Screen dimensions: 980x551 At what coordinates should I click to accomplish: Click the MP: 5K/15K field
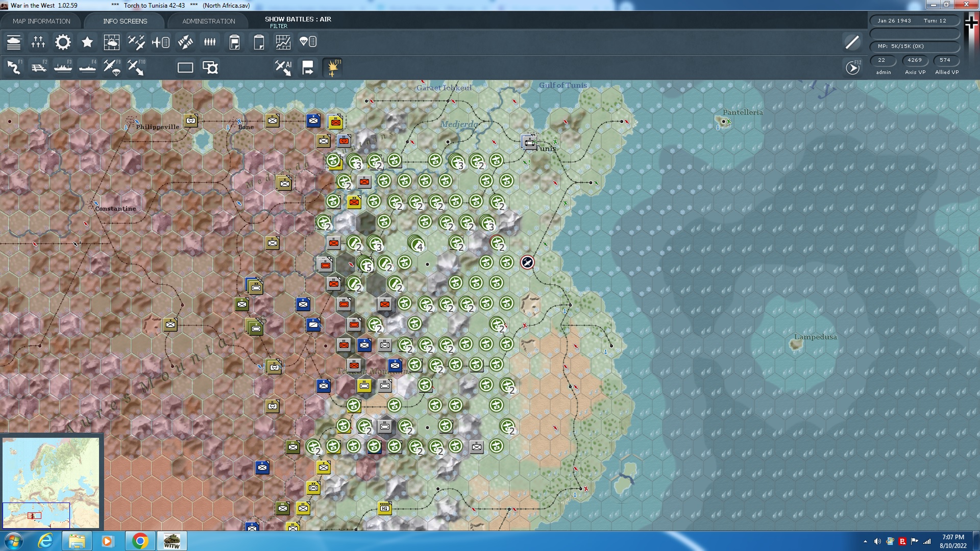pos(915,46)
